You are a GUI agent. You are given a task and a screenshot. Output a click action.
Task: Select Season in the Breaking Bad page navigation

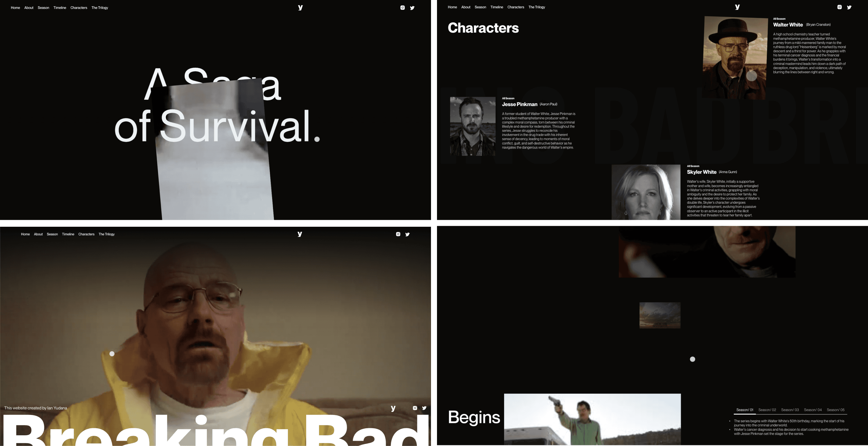tap(52, 234)
